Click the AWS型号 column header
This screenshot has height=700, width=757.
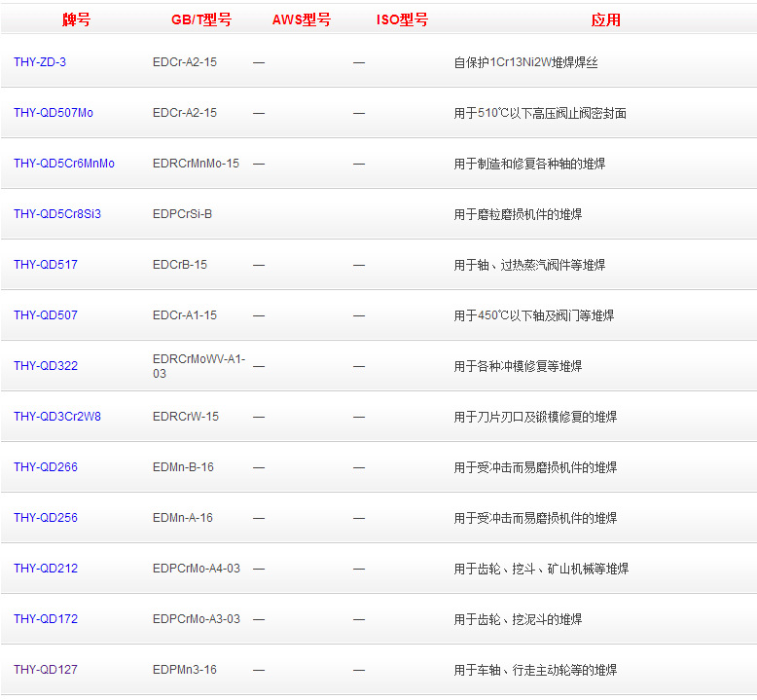click(302, 19)
